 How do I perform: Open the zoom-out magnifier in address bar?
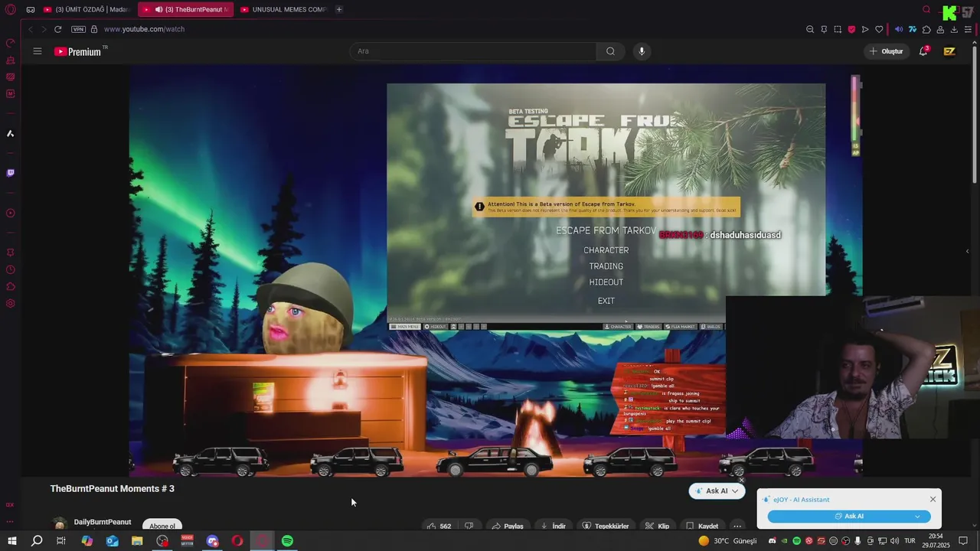pos(810,29)
